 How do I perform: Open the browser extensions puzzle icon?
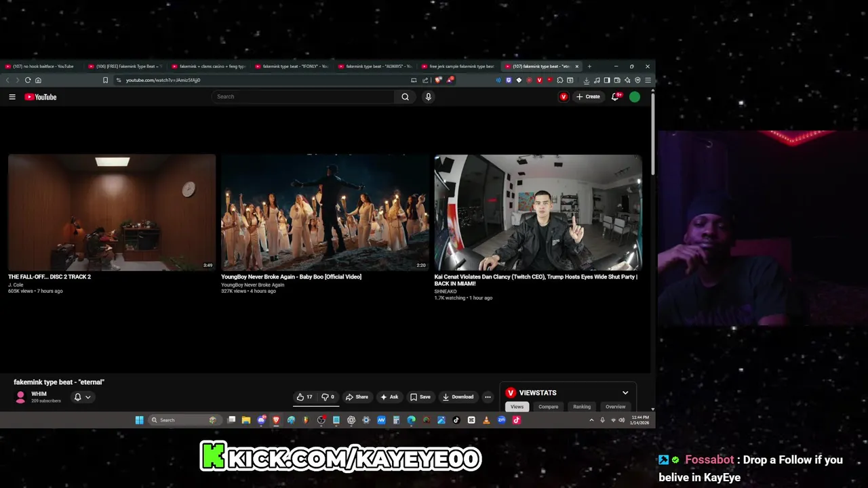click(559, 80)
